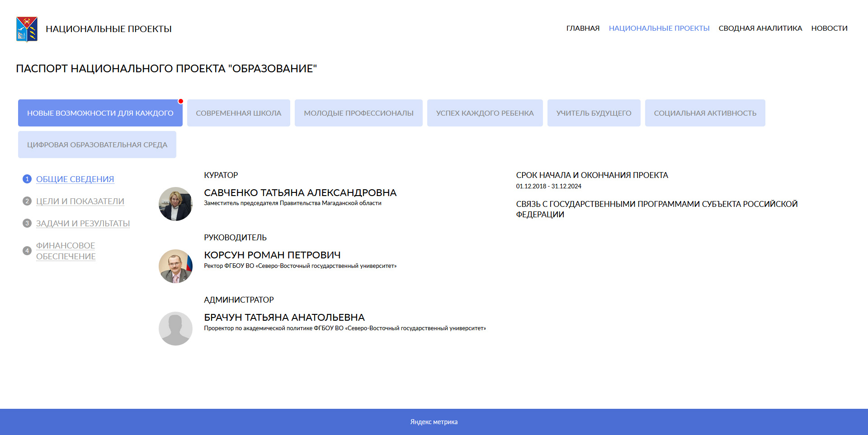Image resolution: width=868 pixels, height=435 pixels.
Task: Click the administrator's placeholder avatar
Action: (x=175, y=328)
